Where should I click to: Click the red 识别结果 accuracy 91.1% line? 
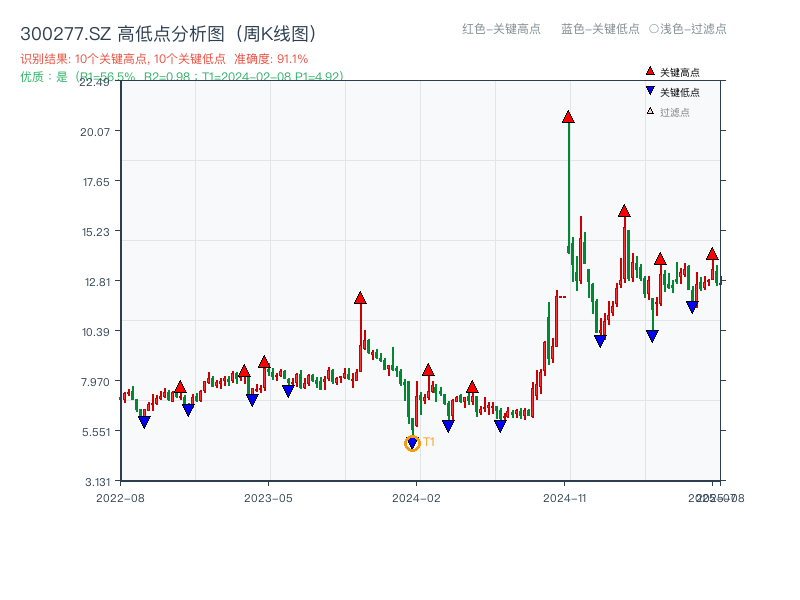click(x=164, y=59)
